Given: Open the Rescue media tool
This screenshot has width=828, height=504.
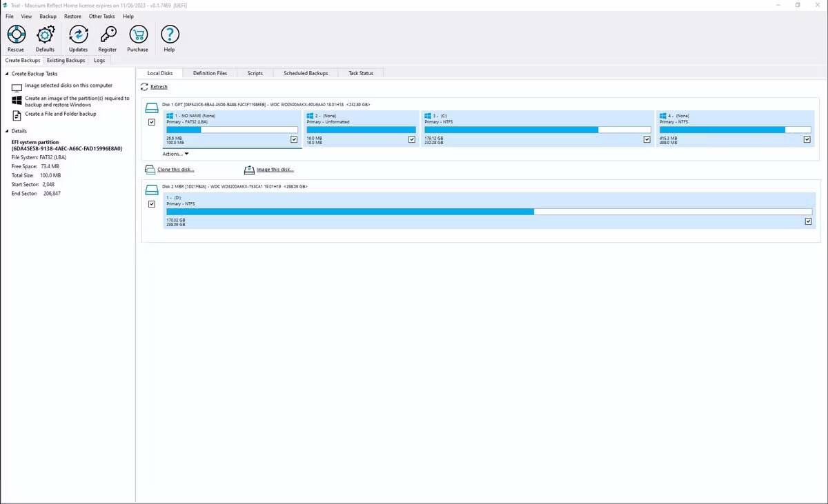Looking at the screenshot, I should tap(16, 34).
